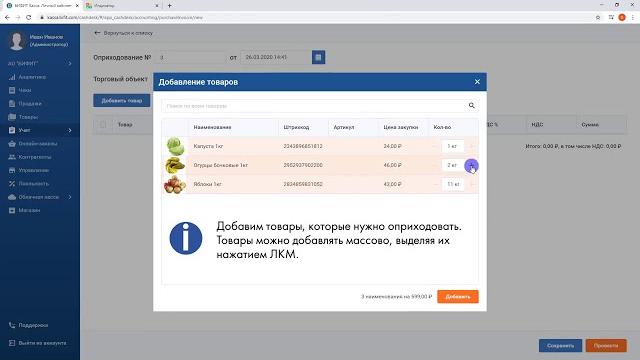Open Аналитика section via its chart icon

tap(12, 77)
